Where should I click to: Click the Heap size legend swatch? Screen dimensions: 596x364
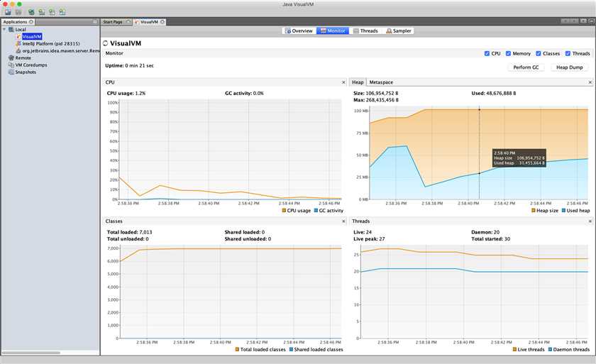coord(534,211)
